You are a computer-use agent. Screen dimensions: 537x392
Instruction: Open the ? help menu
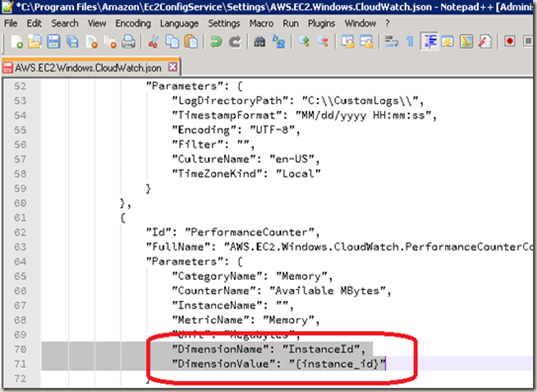(x=387, y=23)
